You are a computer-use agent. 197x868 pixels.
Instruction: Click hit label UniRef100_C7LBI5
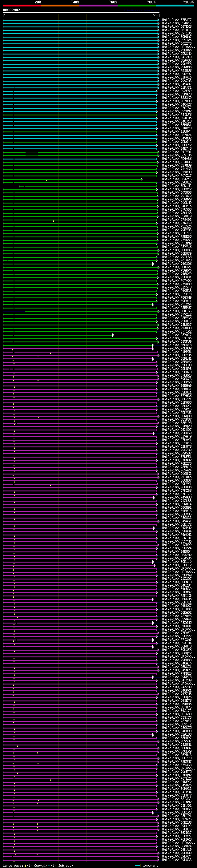177,829
